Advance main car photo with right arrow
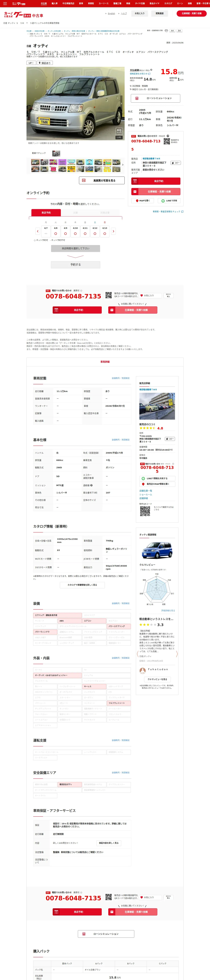 [121, 104]
